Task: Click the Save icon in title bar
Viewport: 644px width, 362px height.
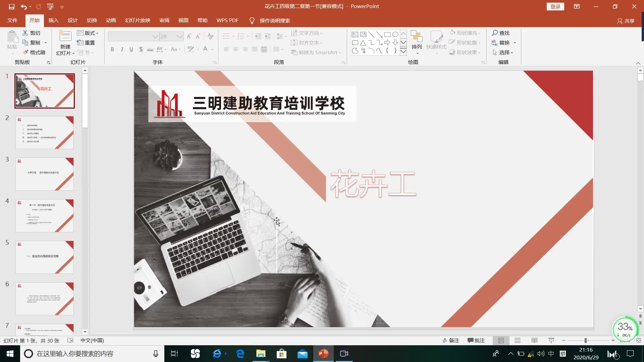Action: click(x=11, y=7)
